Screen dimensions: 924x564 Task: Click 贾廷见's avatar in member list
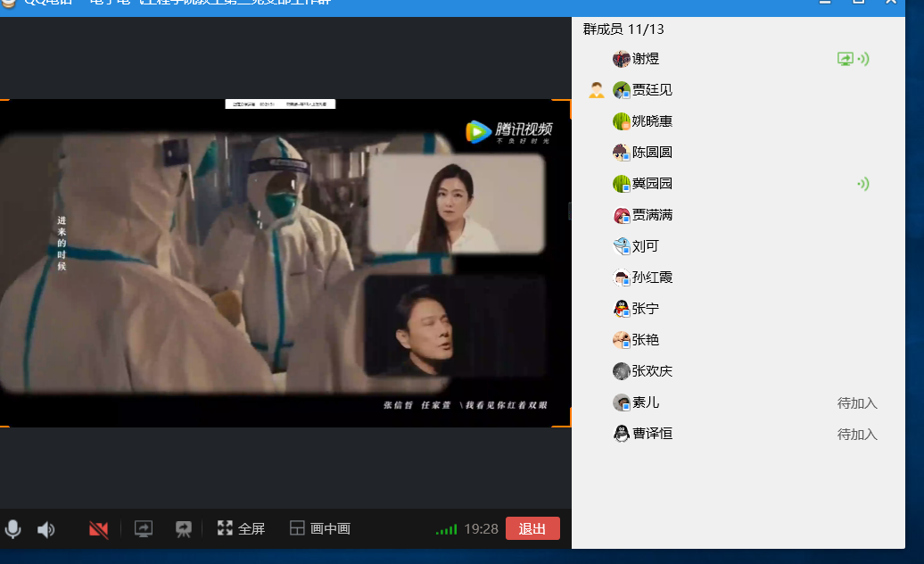click(621, 90)
